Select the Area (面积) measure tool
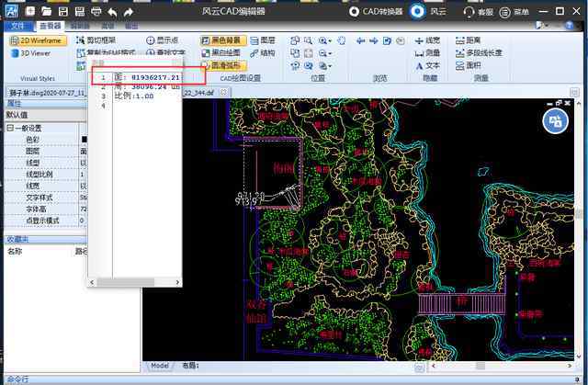588x385 pixels. [x=467, y=65]
